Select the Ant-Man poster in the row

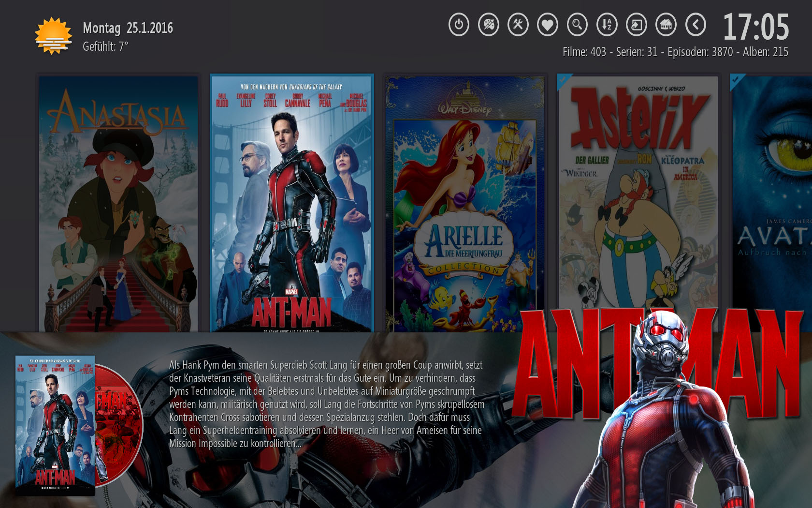pyautogui.click(x=292, y=203)
